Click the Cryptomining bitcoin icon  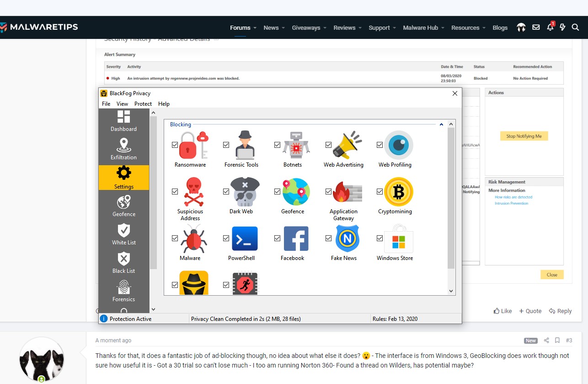(x=398, y=192)
